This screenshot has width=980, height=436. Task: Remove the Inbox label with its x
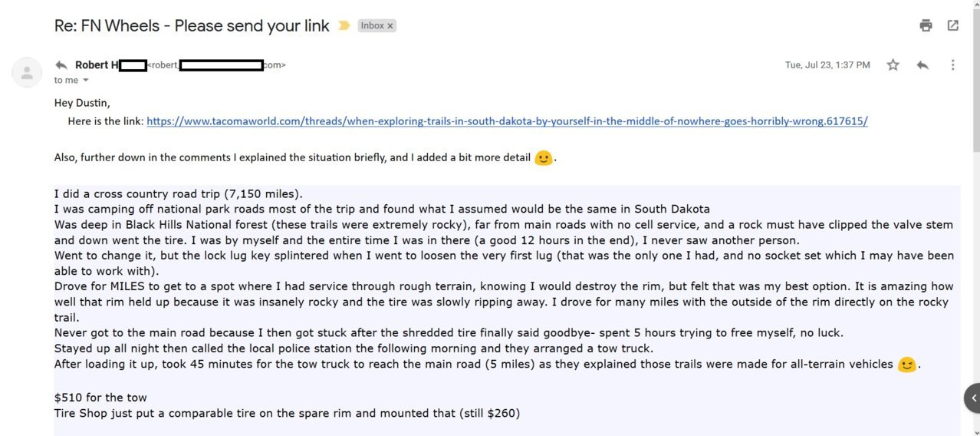coord(390,26)
